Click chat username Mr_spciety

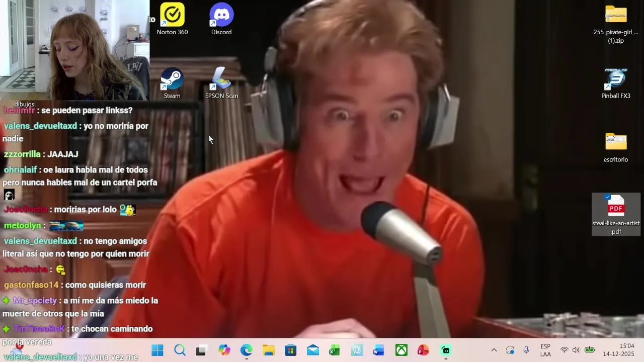(35, 300)
